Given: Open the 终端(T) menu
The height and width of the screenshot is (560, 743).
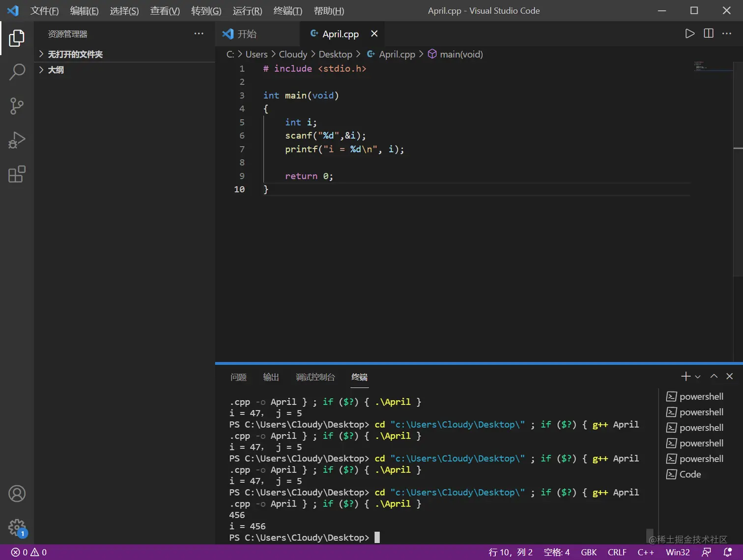Looking at the screenshot, I should (287, 11).
